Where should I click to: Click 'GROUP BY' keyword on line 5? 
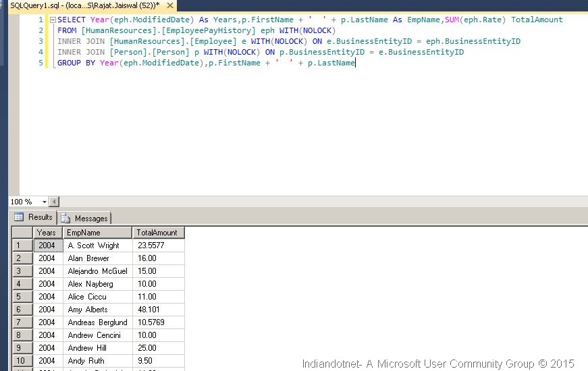click(76, 63)
